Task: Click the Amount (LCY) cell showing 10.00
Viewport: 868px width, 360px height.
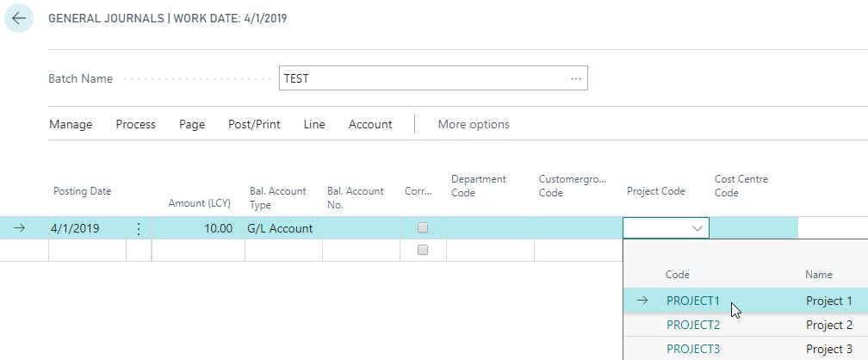Action: (196, 228)
